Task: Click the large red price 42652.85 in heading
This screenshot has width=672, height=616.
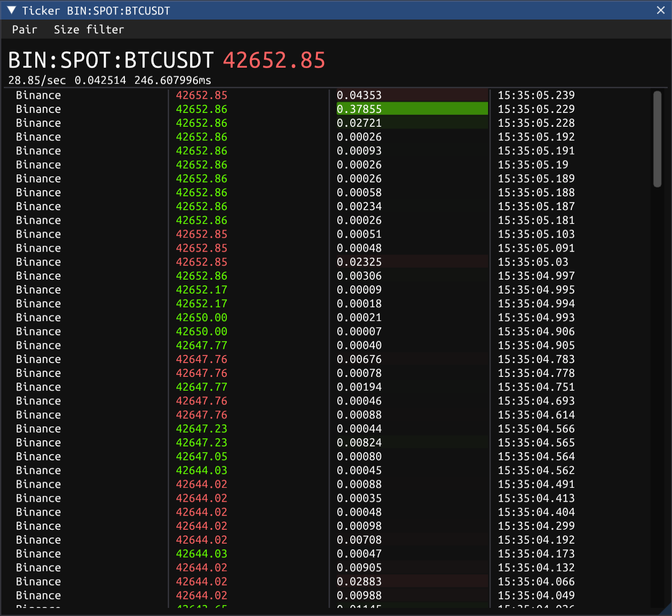Action: pyautogui.click(x=274, y=61)
